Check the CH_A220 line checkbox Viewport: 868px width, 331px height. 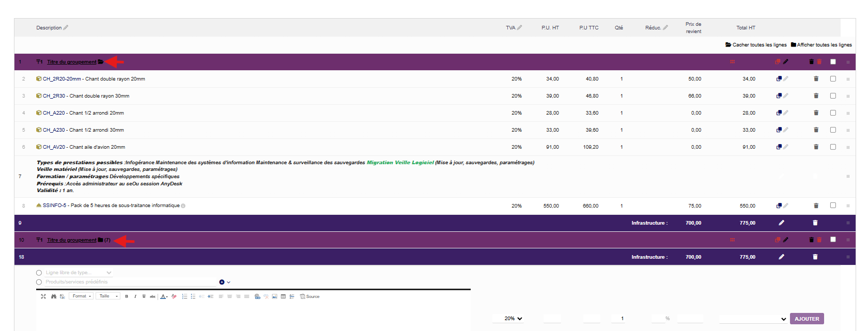point(833,113)
